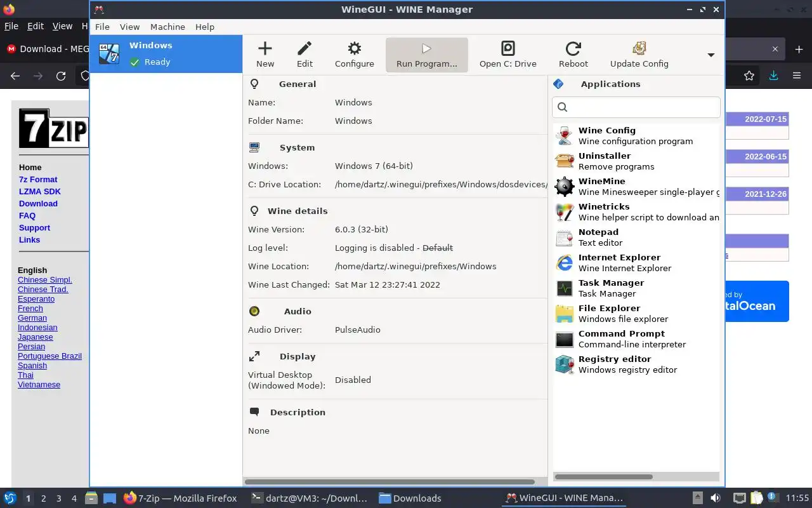The image size is (812, 508).
Task: Click 7-Zip Home link
Action: 30,167
